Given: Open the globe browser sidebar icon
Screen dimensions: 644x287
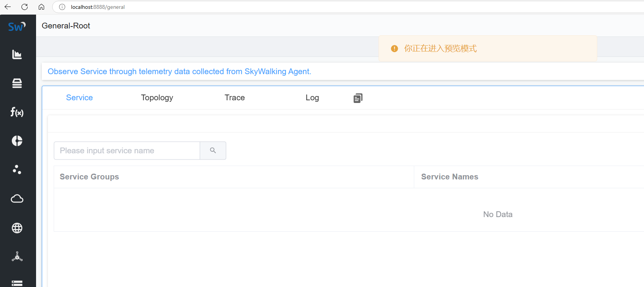Looking at the screenshot, I should tap(17, 228).
